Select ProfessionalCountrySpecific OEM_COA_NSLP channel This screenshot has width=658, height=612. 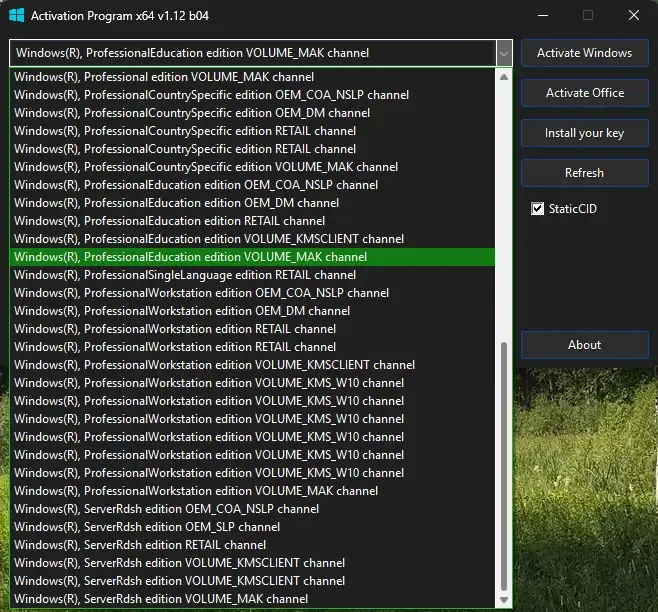pyautogui.click(x=252, y=95)
